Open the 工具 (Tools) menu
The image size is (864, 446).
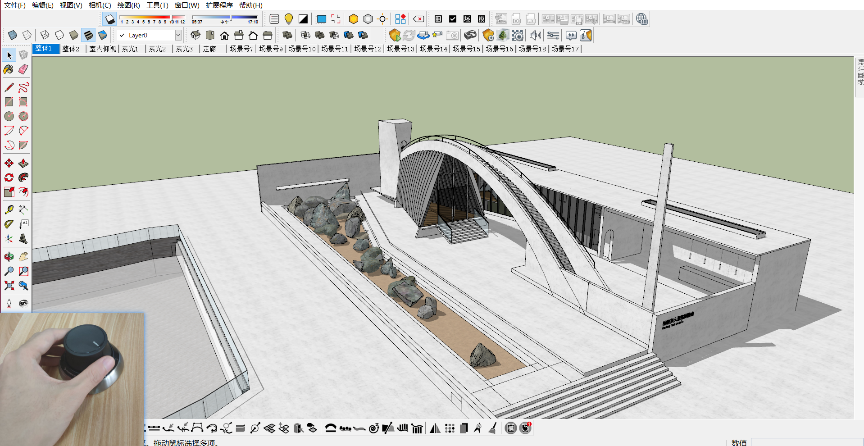coord(159,5)
